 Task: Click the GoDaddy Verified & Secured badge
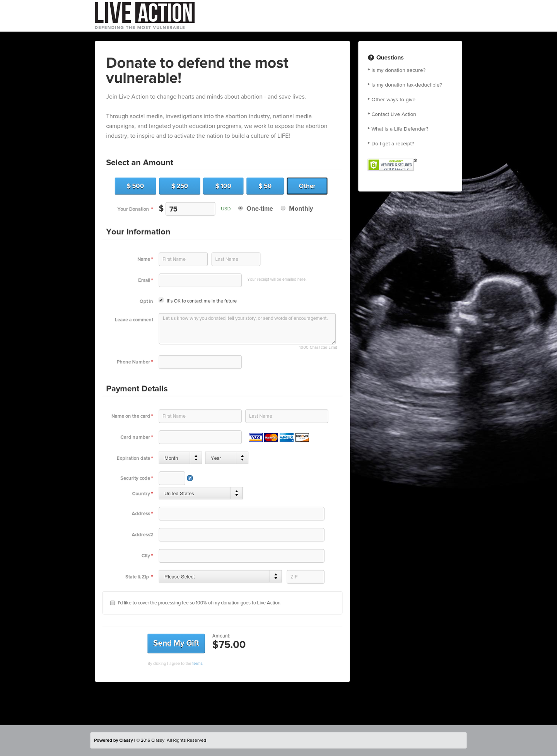tap(391, 165)
